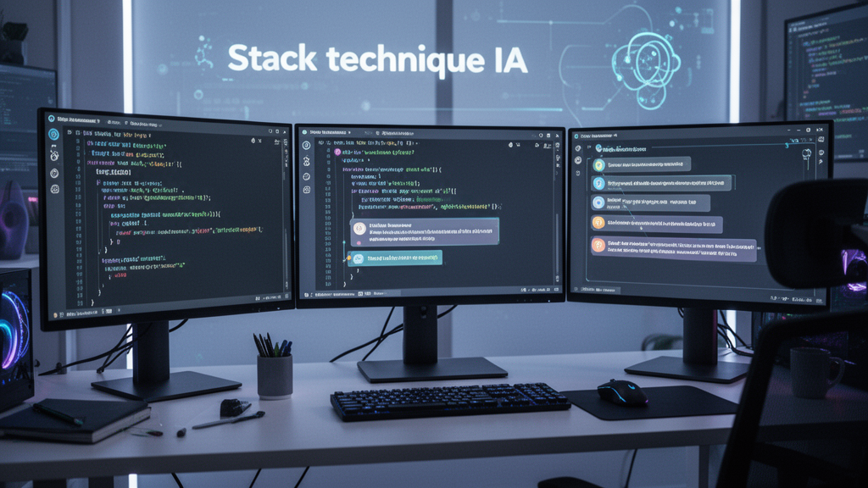Open the message with the amber orange avatar

(x=657, y=224)
